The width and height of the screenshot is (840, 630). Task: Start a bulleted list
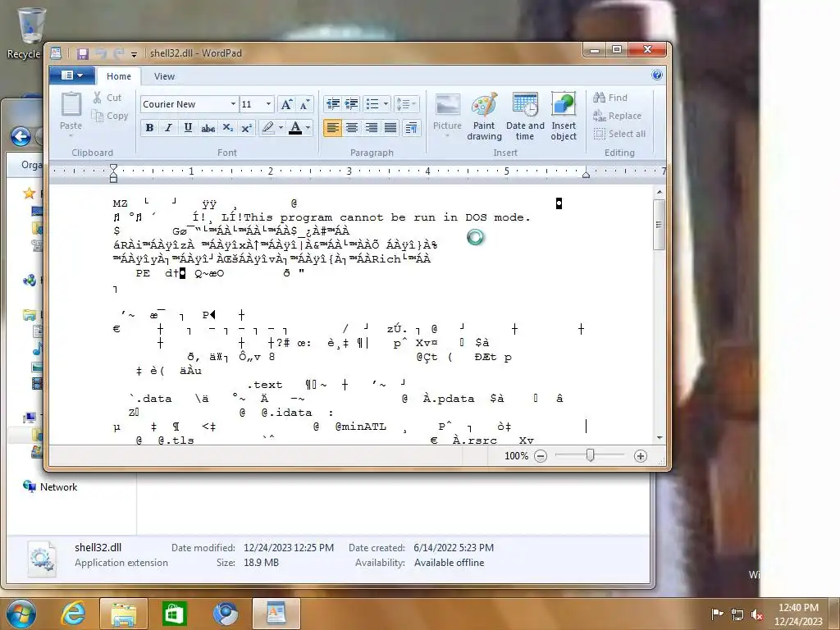coord(372,104)
